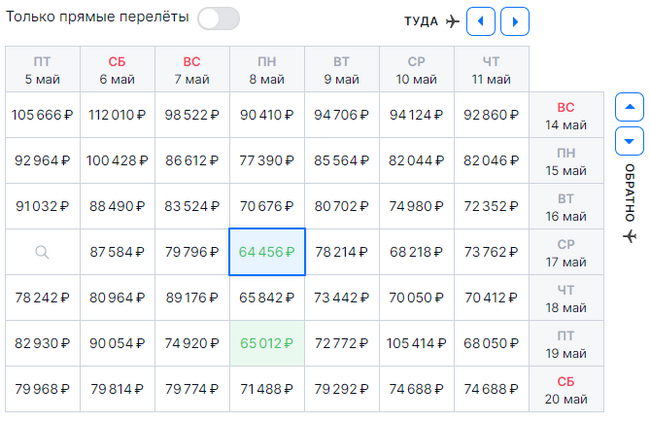Viewport: 650px width, 422px height.
Task: Choose the 105 414 ₽ fare cell
Action: click(x=416, y=343)
